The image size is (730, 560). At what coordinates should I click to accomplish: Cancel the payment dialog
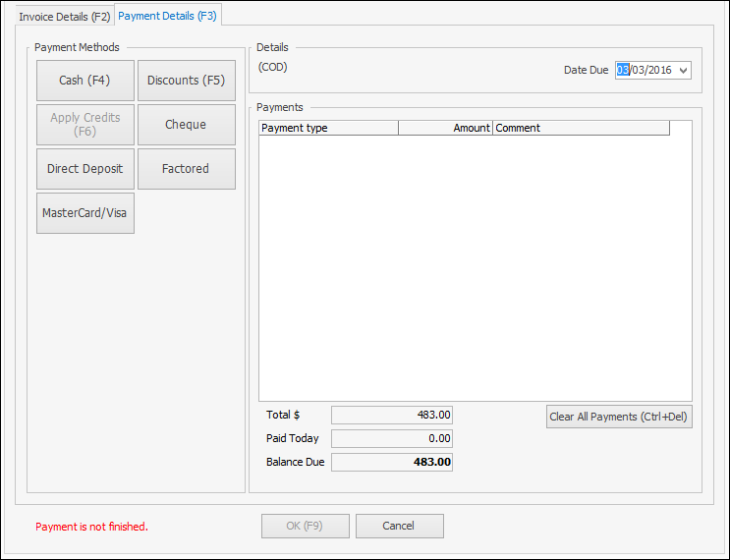click(x=400, y=526)
